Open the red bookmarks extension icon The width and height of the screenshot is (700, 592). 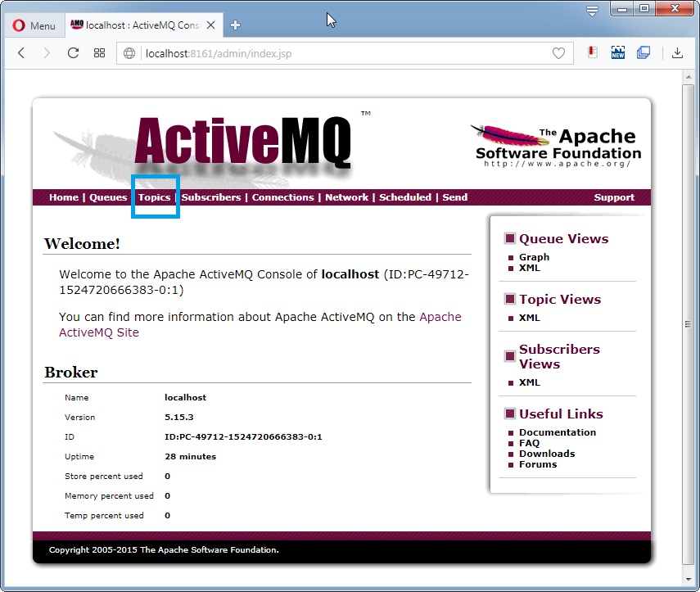point(593,52)
